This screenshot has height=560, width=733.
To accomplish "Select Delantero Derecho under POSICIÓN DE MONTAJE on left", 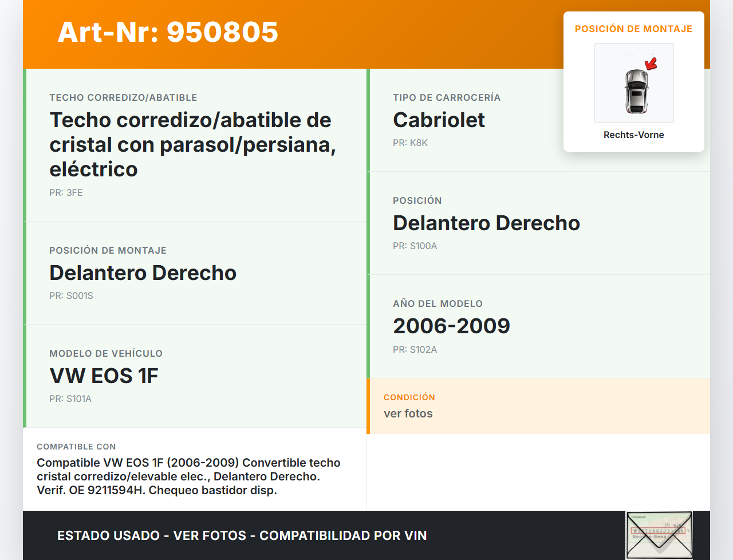I will coord(143,273).
